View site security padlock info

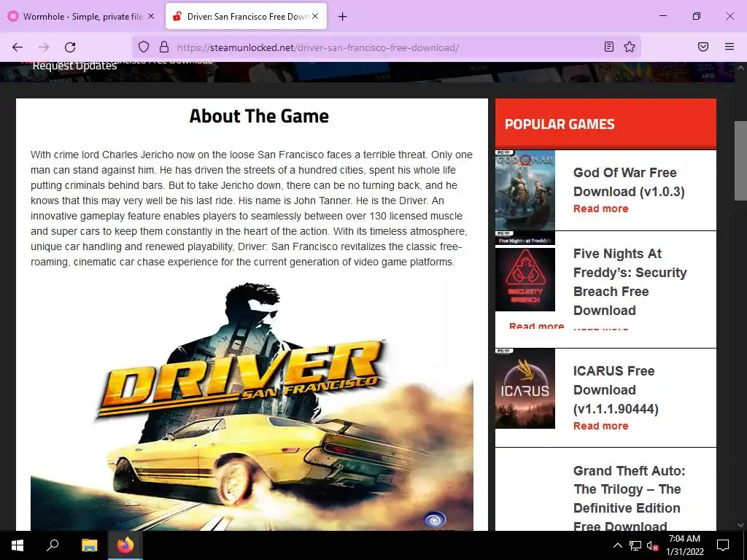tap(164, 47)
